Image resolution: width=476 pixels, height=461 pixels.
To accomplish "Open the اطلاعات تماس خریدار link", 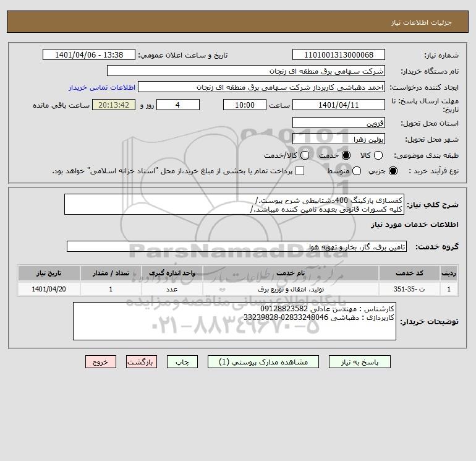I will point(102,87).
